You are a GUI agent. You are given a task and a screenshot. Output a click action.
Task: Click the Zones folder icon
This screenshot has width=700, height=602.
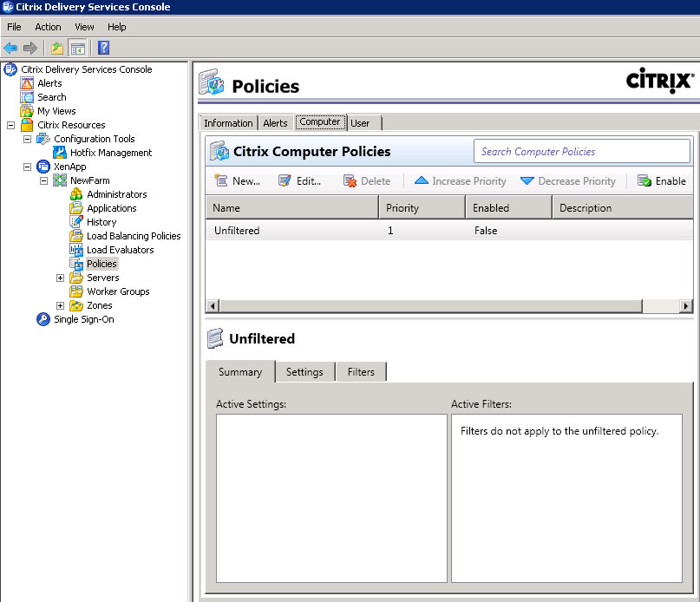tap(76, 305)
